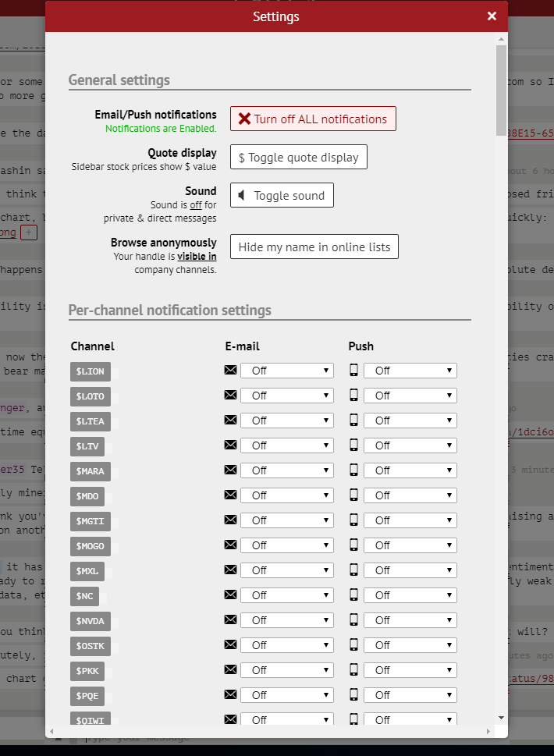
Task: Click the envelope icon in $OSTK row
Action: 230,644
